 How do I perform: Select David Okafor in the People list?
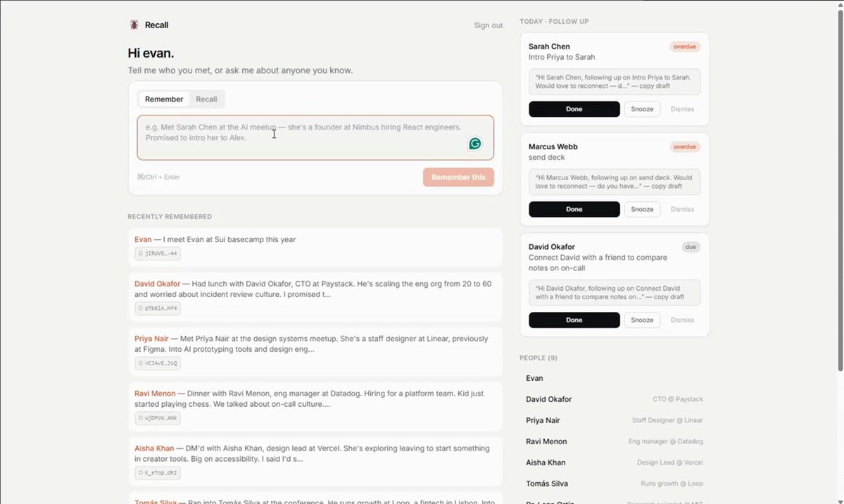click(614, 399)
